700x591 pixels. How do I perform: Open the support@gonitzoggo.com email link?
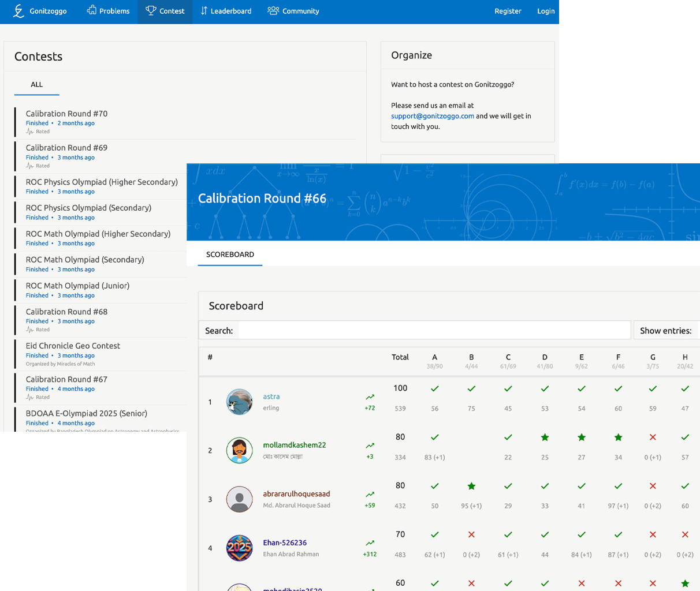point(433,115)
